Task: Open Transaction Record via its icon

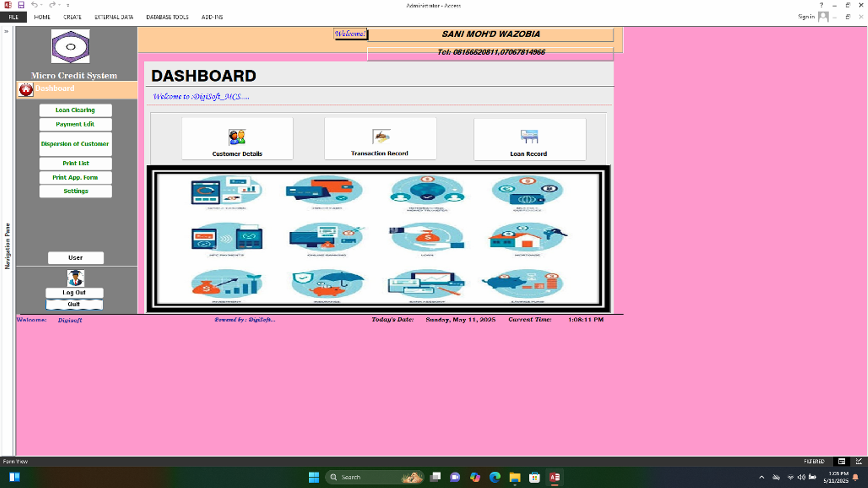Action: [x=381, y=136]
